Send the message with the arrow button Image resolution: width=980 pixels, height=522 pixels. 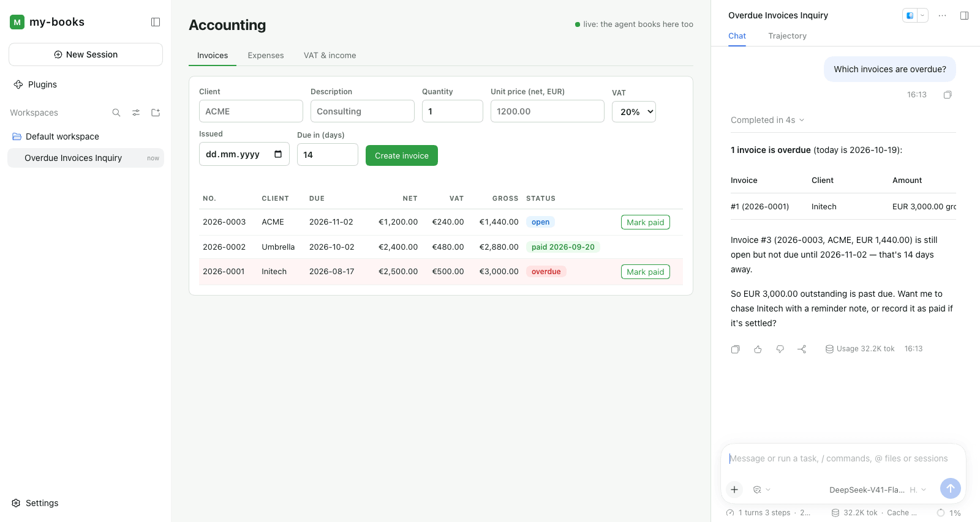coord(950,488)
